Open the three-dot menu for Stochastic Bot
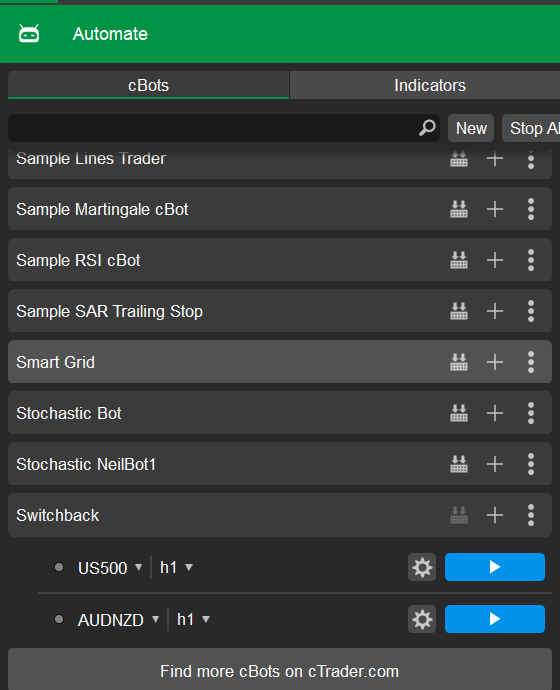Image resolution: width=560 pixels, height=690 pixels. pyautogui.click(x=531, y=413)
